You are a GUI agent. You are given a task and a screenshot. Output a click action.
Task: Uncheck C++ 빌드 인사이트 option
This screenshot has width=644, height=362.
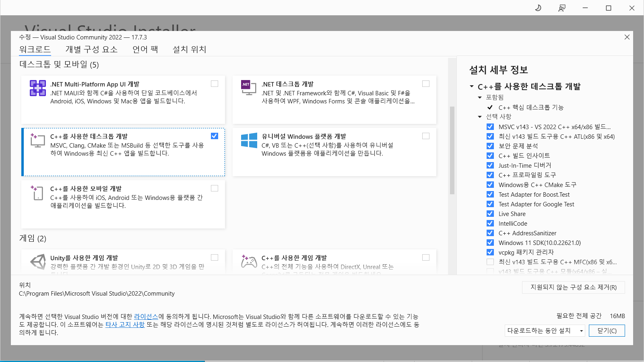coord(490,156)
